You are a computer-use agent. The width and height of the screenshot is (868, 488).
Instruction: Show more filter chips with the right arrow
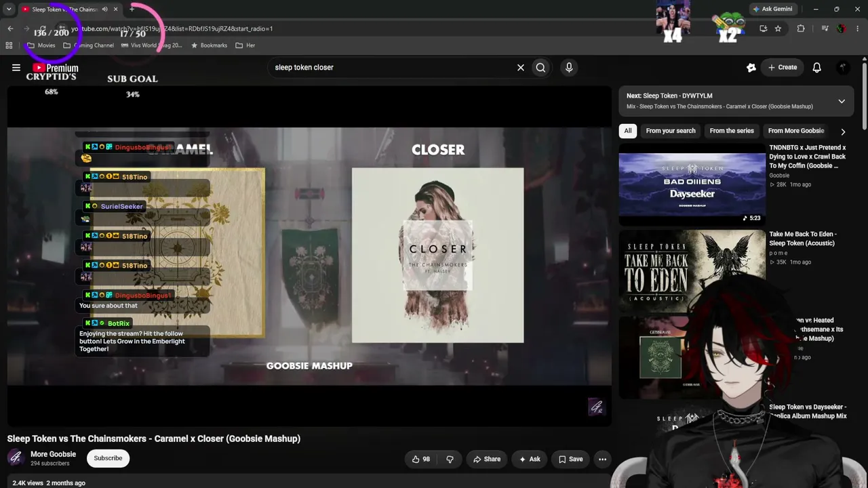click(x=843, y=131)
